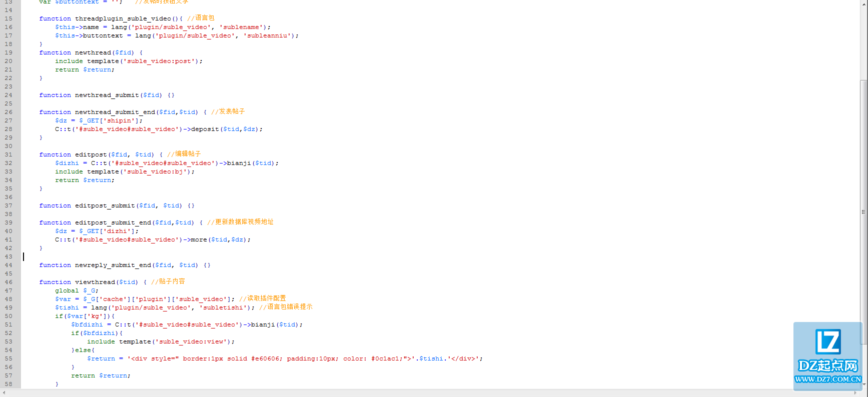This screenshot has width=868, height=397.
Task: Click 'return $return;' on line 57
Action: click(101, 375)
